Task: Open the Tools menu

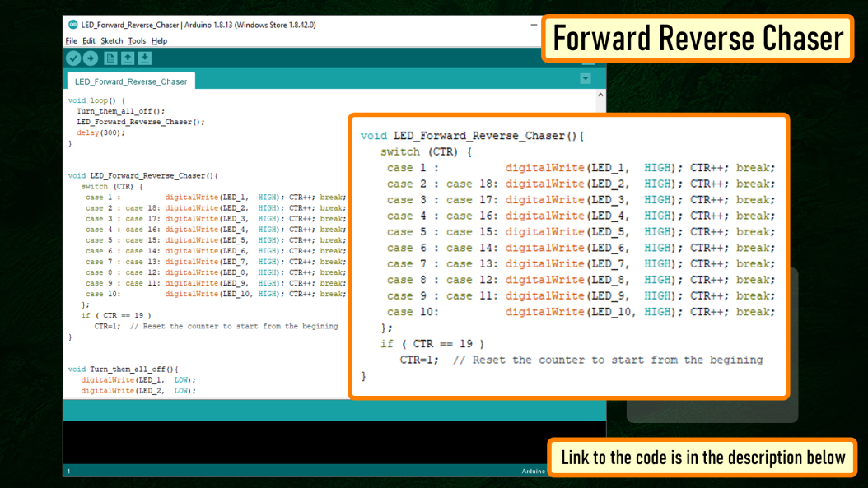Action: coord(137,41)
